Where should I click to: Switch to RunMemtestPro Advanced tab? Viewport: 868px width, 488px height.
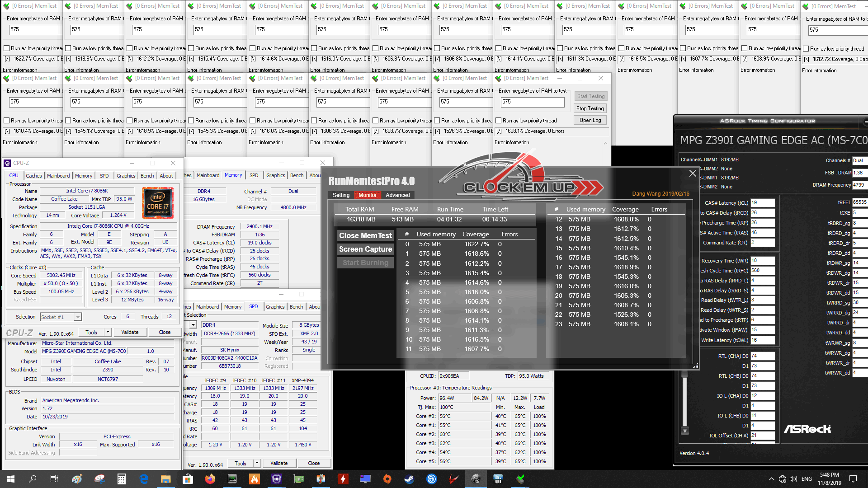point(397,195)
